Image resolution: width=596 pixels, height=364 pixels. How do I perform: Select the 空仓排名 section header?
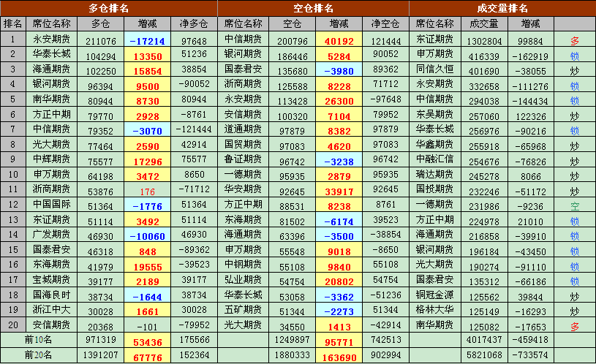(314, 8)
